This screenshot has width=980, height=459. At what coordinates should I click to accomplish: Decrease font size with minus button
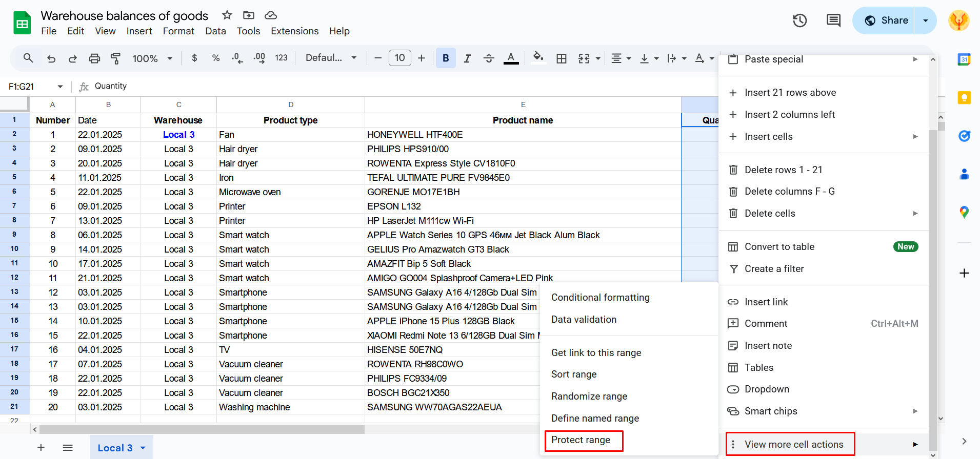click(x=378, y=58)
